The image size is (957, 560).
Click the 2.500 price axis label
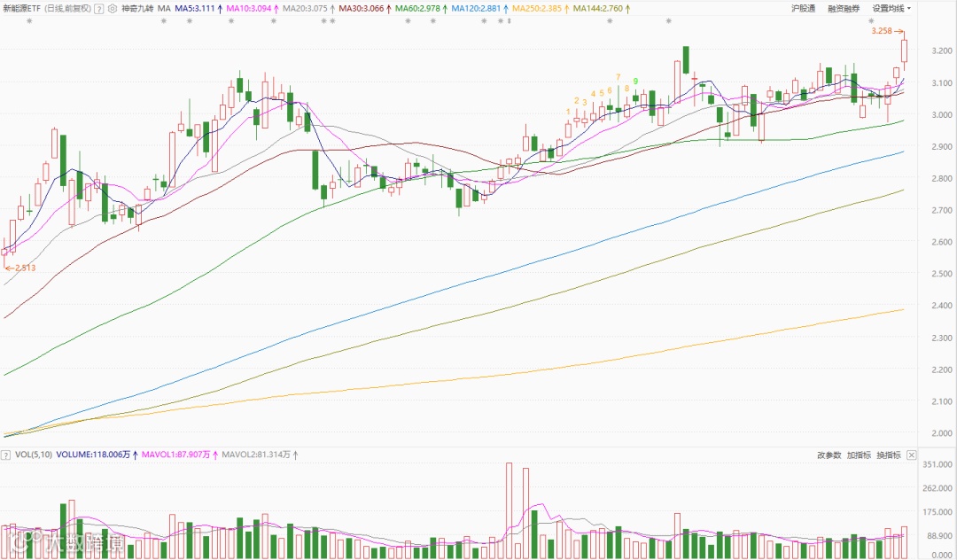pyautogui.click(x=942, y=274)
